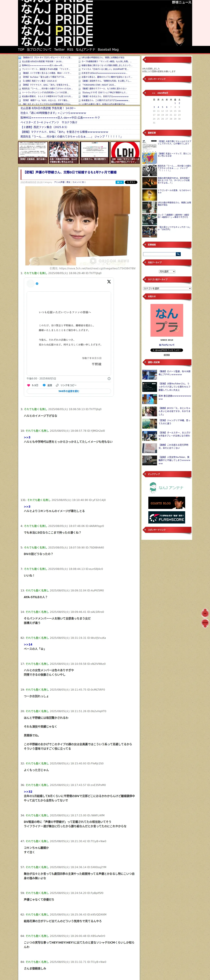Select day 5 in August calendar
Viewport: 210px width, 980px height.
click(x=162, y=107)
